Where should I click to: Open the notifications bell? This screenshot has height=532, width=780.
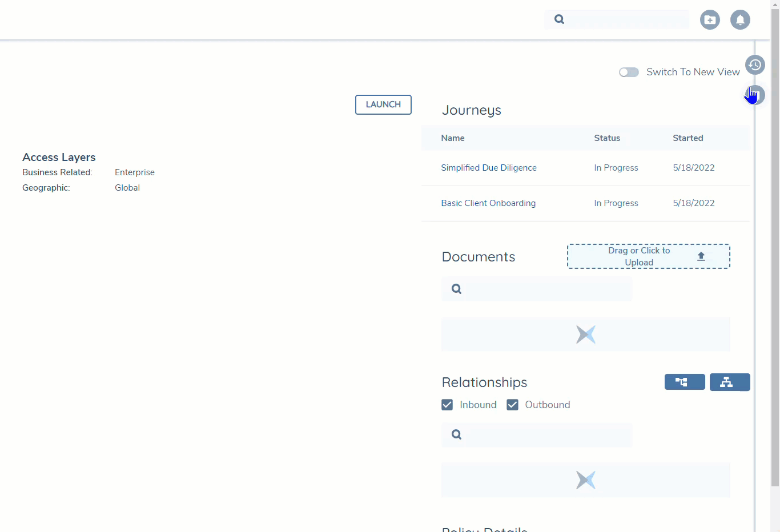coord(740,20)
